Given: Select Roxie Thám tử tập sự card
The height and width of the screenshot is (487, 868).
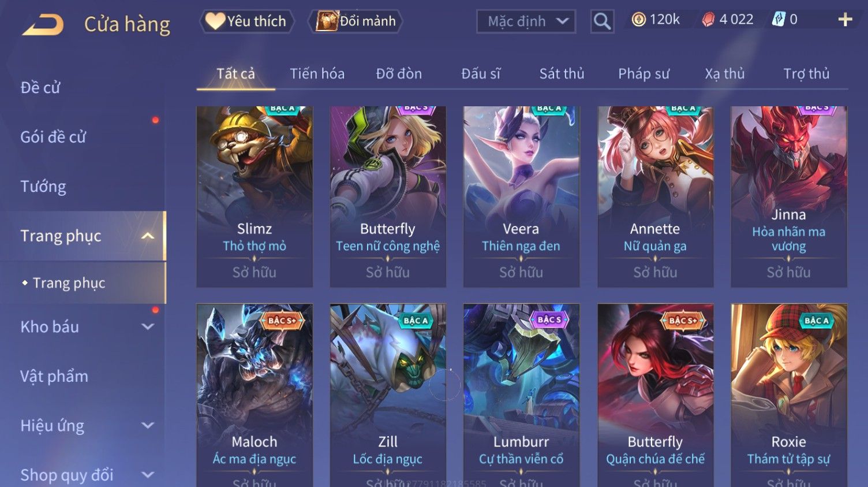Looking at the screenshot, I should point(789,396).
